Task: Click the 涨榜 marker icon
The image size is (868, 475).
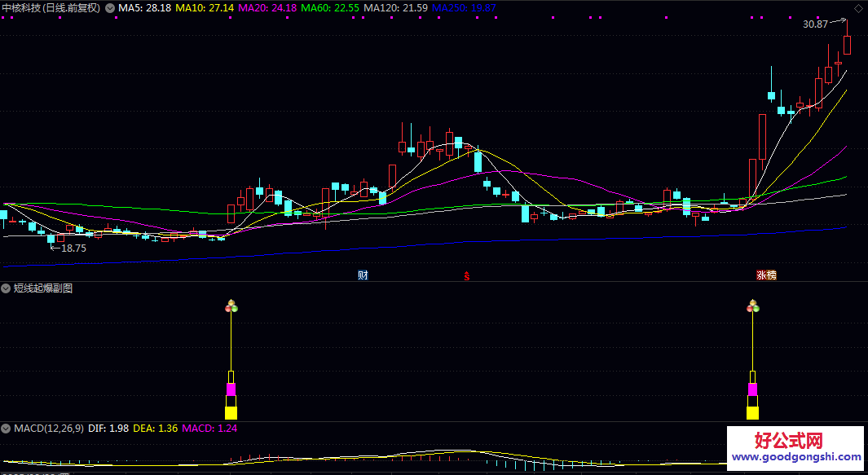Action: [766, 275]
